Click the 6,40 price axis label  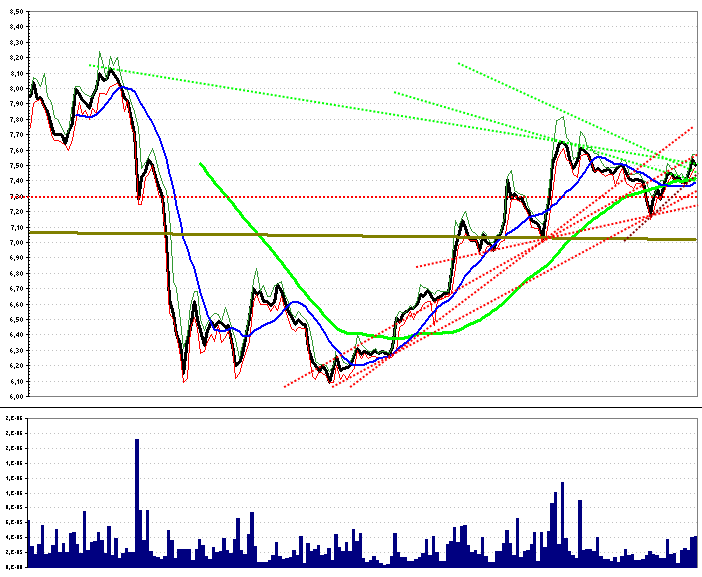point(16,335)
